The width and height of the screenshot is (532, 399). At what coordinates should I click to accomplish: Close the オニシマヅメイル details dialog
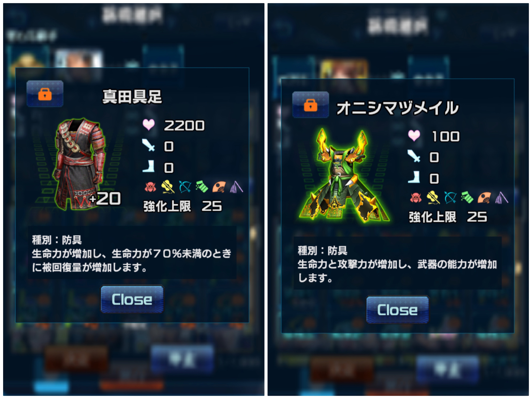(x=398, y=310)
